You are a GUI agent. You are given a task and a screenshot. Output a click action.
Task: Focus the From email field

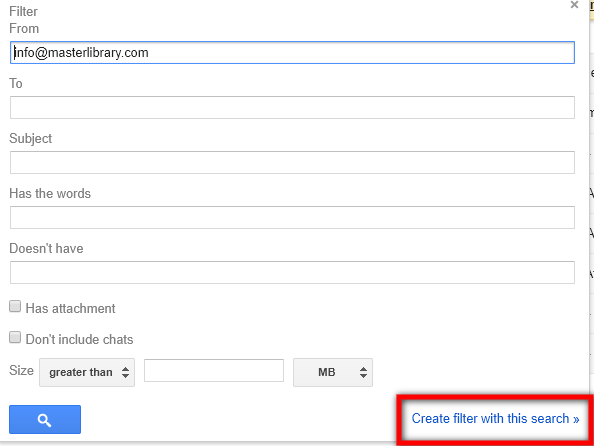(x=292, y=52)
